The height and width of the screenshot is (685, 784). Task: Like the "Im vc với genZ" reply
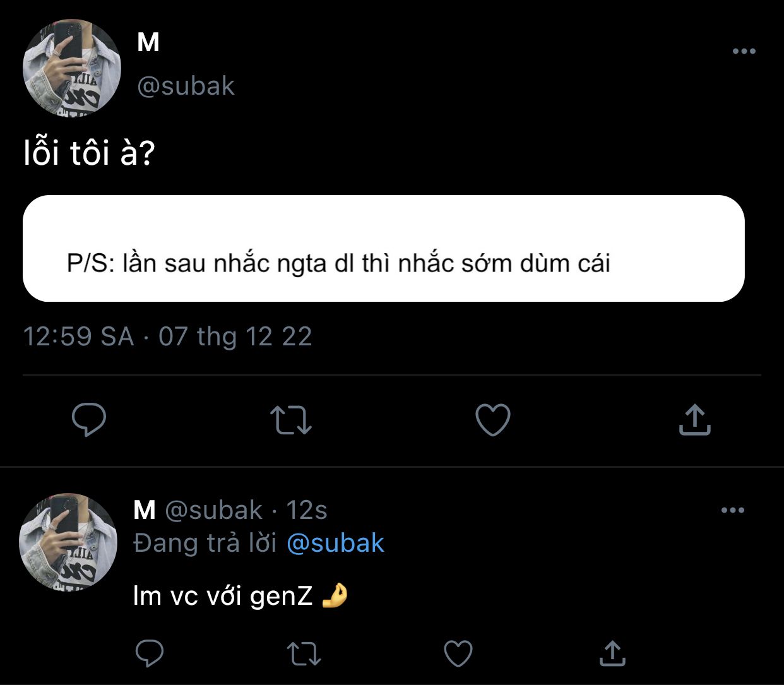point(458,653)
